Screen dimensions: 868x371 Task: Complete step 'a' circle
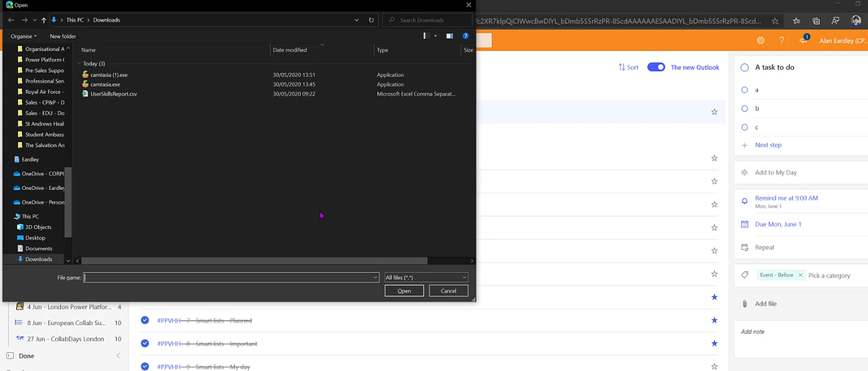click(745, 90)
